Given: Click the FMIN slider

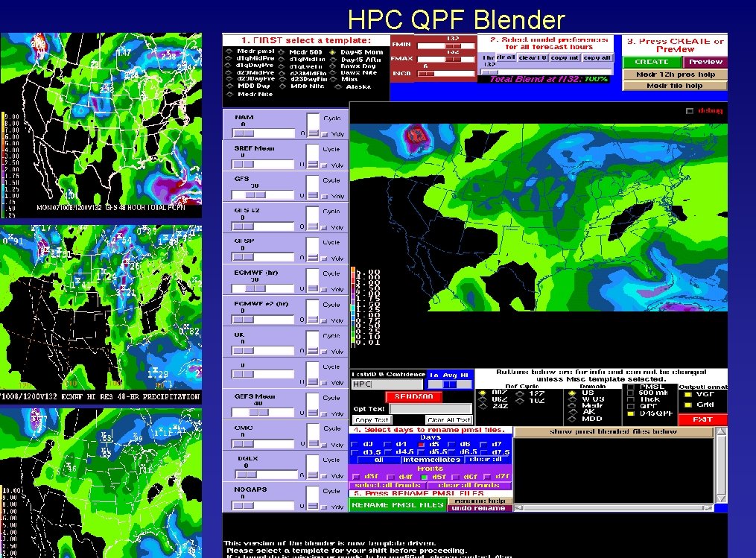Looking at the screenshot, I should coord(446,45).
